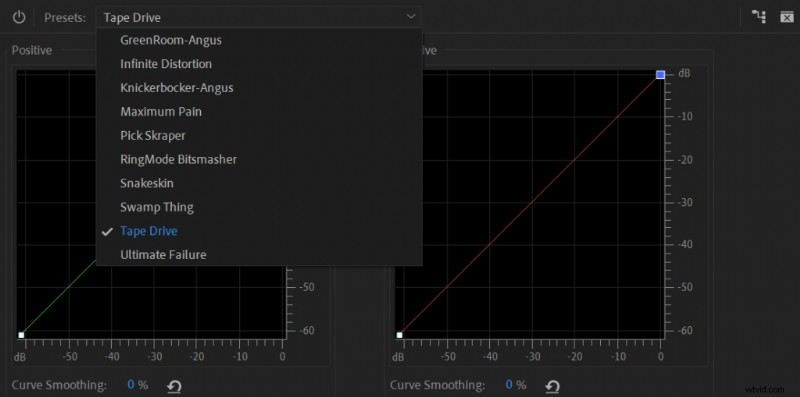Select the GreenRoom-Angus preset
This screenshot has width=800, height=397.
(x=259, y=40)
